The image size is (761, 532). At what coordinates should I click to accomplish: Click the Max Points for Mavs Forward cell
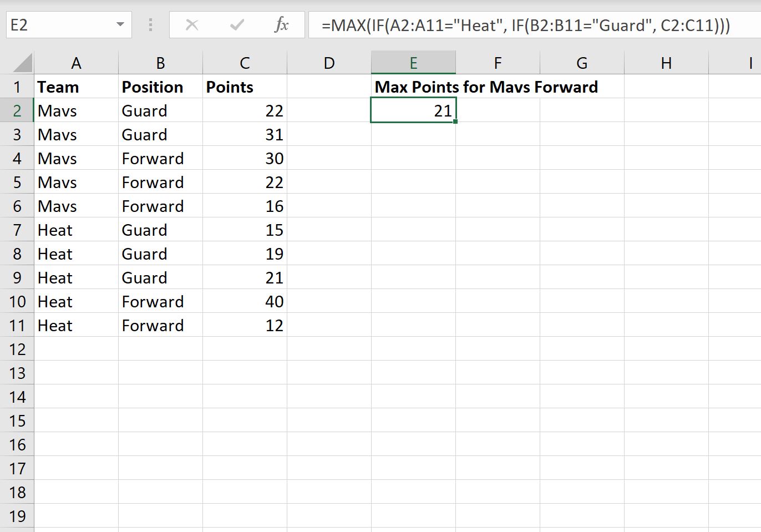pyautogui.click(x=413, y=87)
